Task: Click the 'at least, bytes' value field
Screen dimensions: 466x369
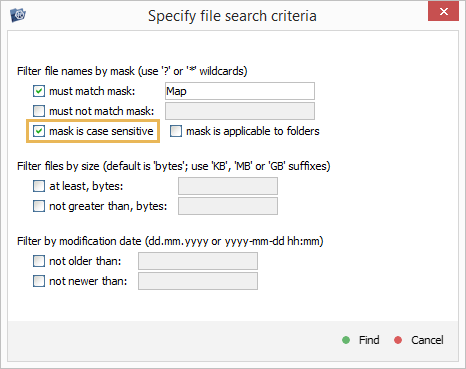Action: tap(228, 186)
